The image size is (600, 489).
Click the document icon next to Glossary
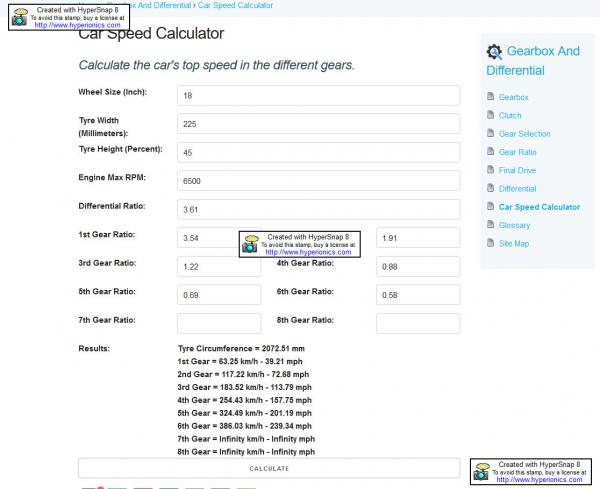(490, 225)
